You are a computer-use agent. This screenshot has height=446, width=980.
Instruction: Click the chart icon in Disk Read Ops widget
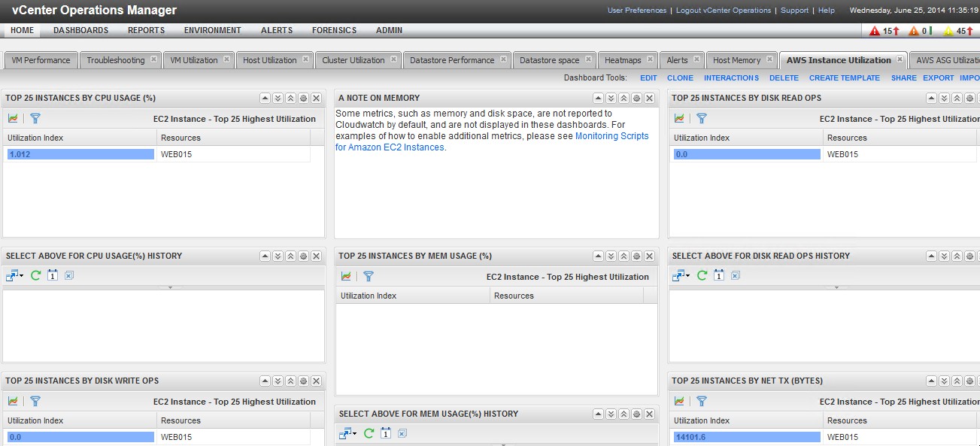coord(679,118)
